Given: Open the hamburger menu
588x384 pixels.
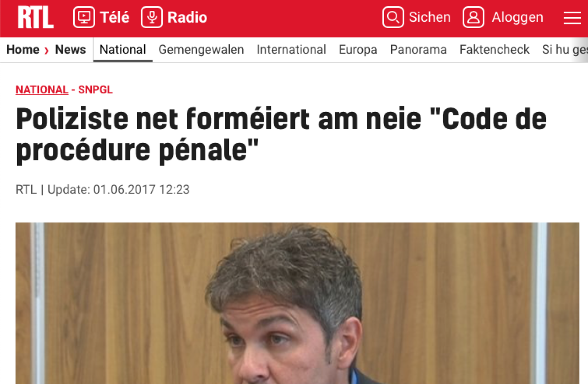Looking at the screenshot, I should coord(572,18).
